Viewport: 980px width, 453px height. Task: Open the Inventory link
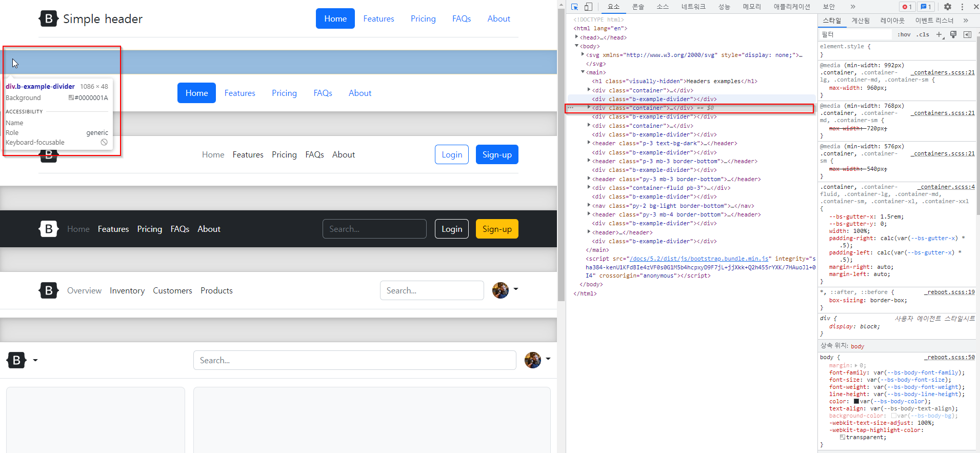pos(127,290)
